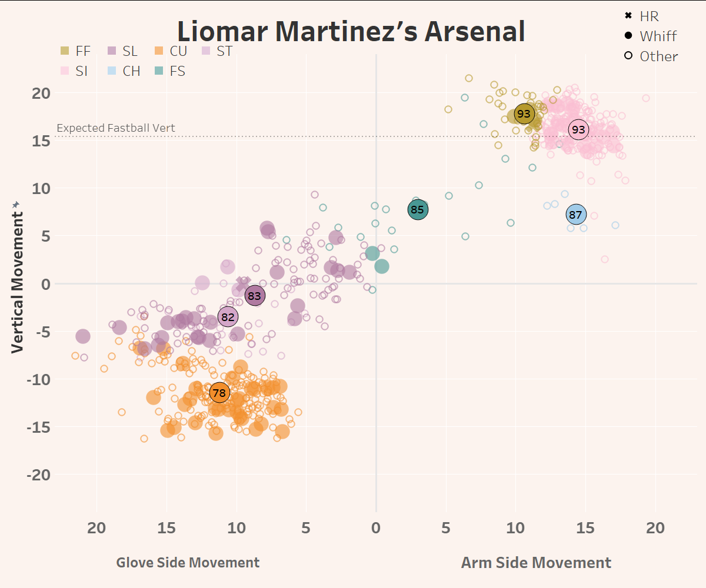
Task: Click the Expected Fastball Vert reference label
Action: [x=116, y=128]
